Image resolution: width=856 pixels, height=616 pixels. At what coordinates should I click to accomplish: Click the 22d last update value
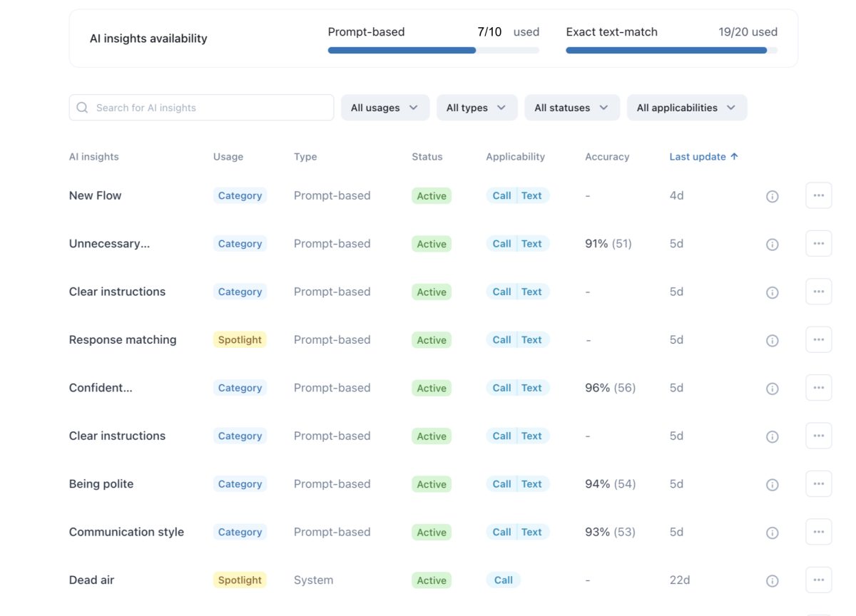coord(680,580)
